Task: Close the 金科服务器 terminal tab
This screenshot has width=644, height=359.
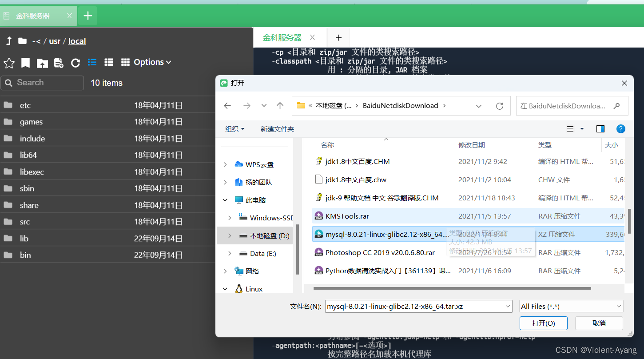Action: (313, 38)
